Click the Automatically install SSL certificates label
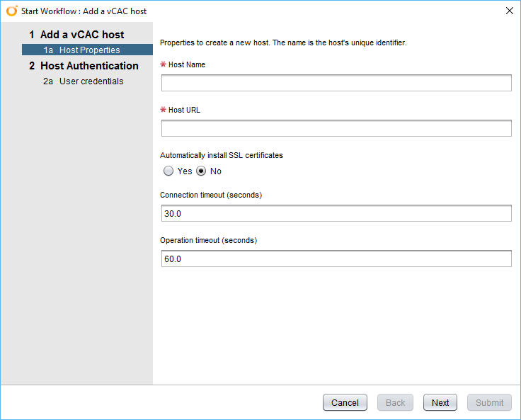 222,155
